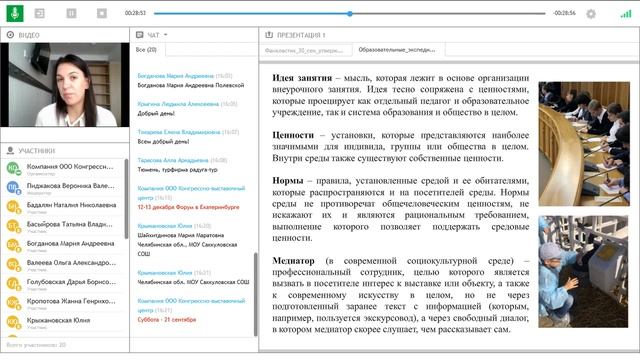Click avatar icon of Бадалян Наталия Николаевна
This screenshot has width=640, height=360.
coord(13,207)
